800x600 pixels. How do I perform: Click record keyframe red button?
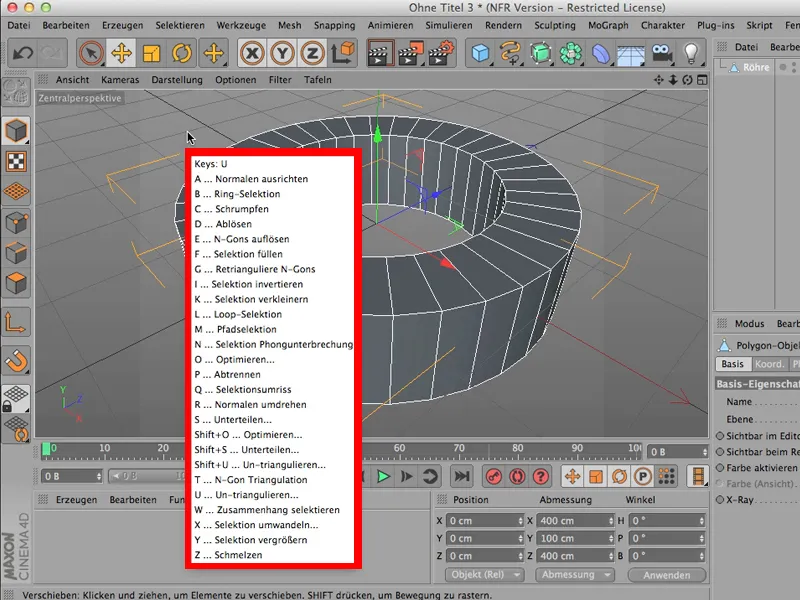(x=493, y=477)
